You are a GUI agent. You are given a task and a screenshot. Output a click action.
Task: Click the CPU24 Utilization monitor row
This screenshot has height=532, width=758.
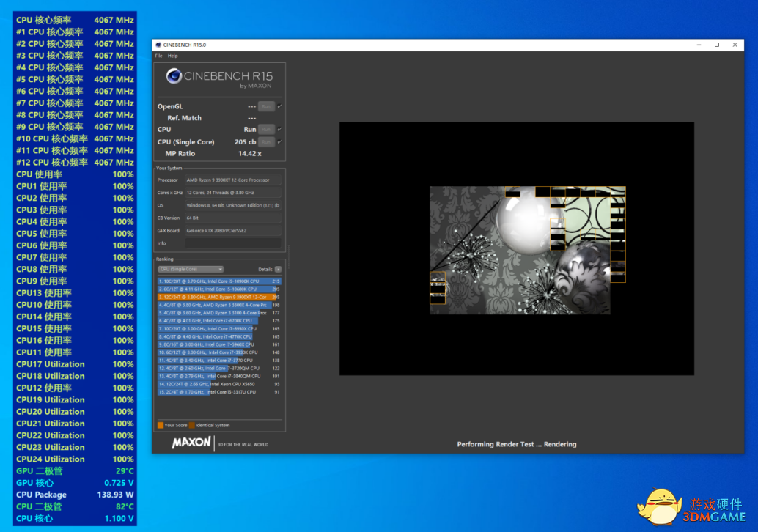coord(75,459)
